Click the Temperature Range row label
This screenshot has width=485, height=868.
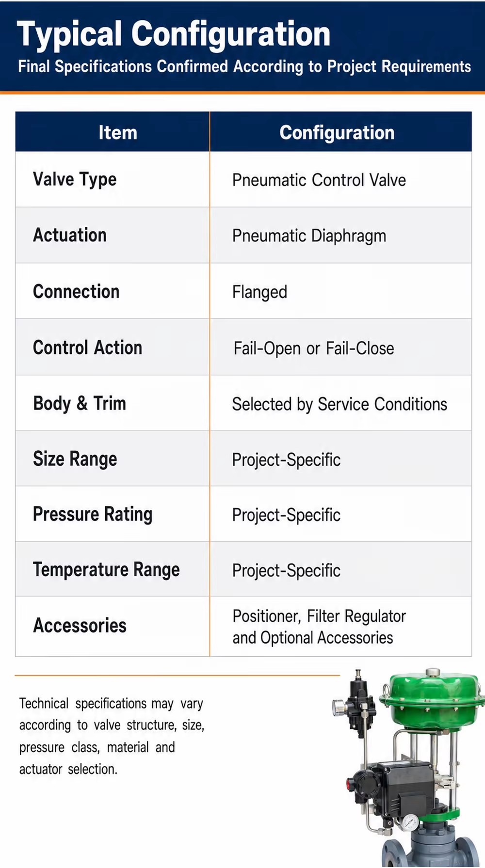pos(106,570)
